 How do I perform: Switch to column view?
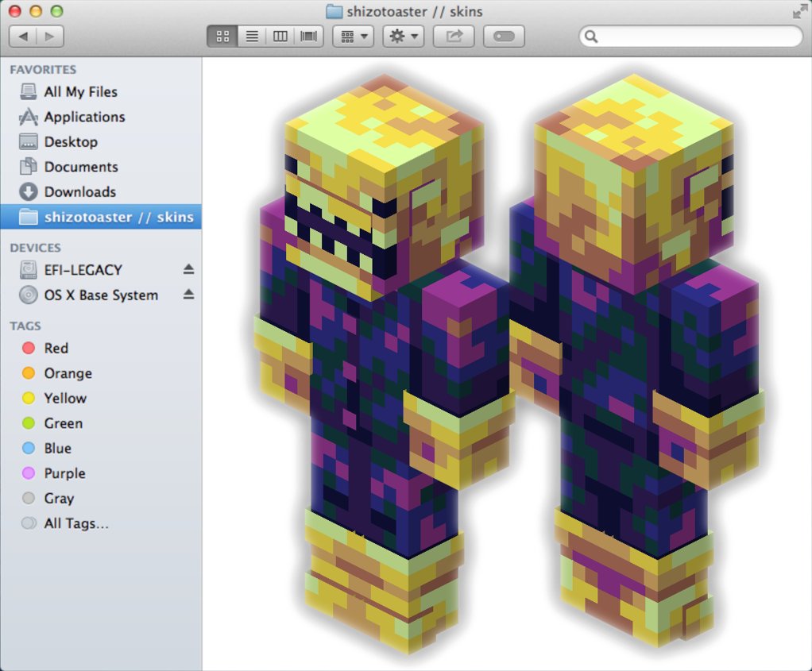click(280, 37)
